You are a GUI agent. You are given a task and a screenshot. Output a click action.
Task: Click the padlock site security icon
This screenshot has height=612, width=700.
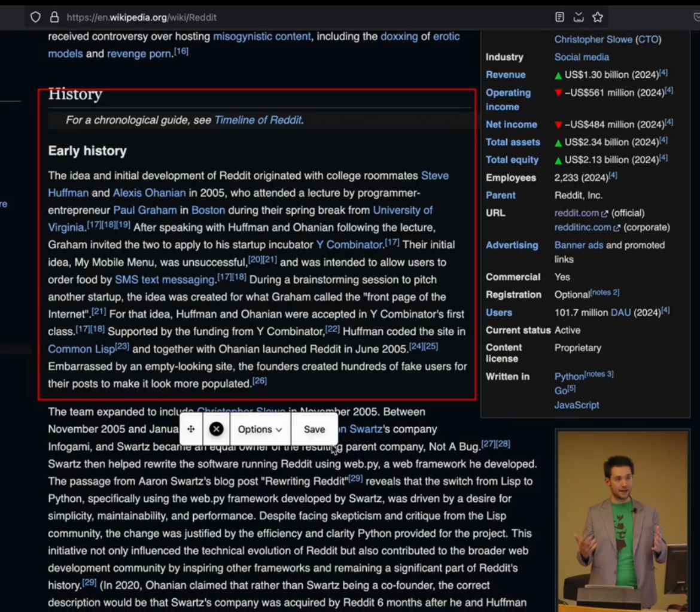[54, 17]
